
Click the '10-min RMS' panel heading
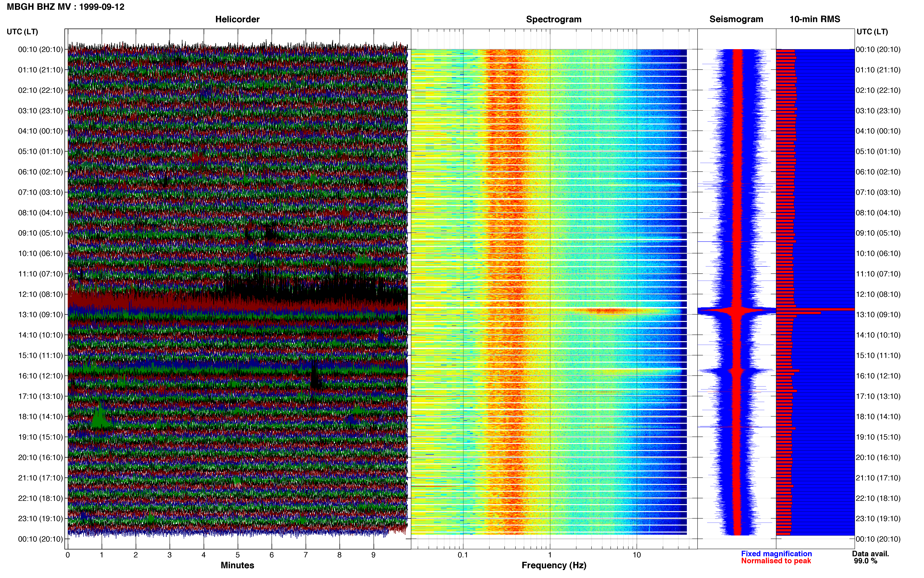click(x=815, y=19)
